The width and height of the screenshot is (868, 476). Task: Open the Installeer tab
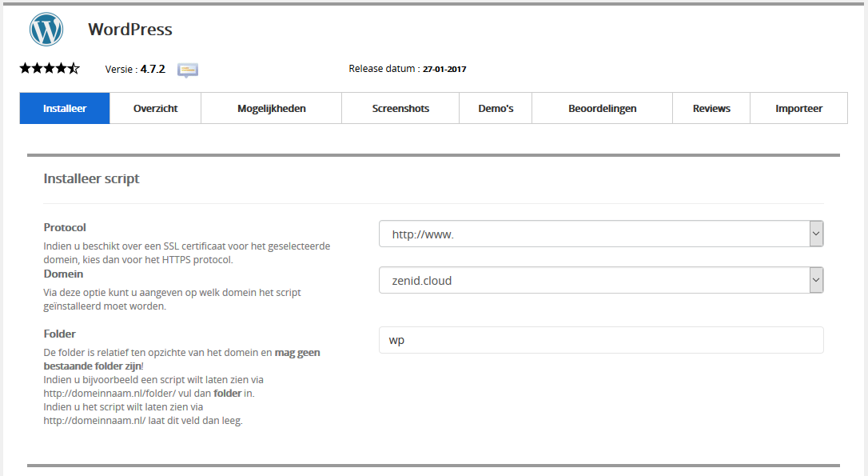(65, 108)
